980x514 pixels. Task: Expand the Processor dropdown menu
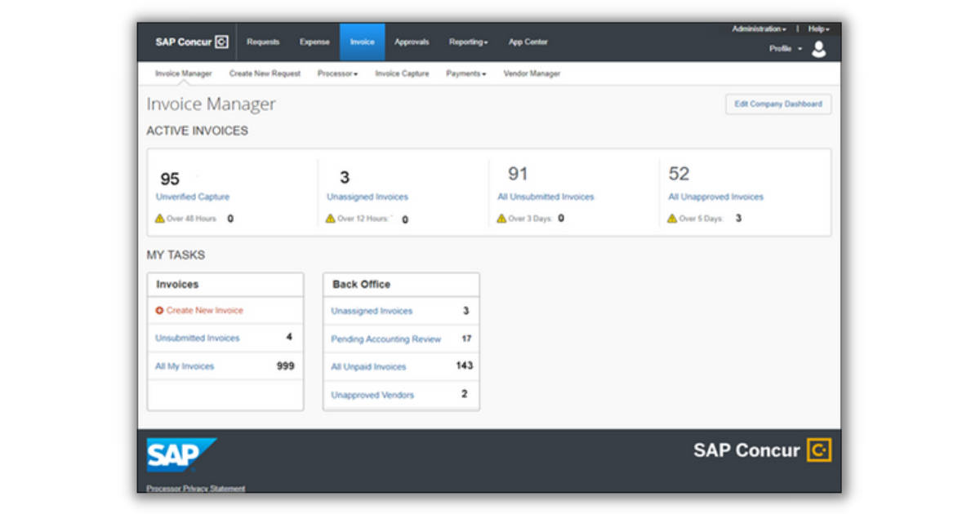click(x=337, y=73)
